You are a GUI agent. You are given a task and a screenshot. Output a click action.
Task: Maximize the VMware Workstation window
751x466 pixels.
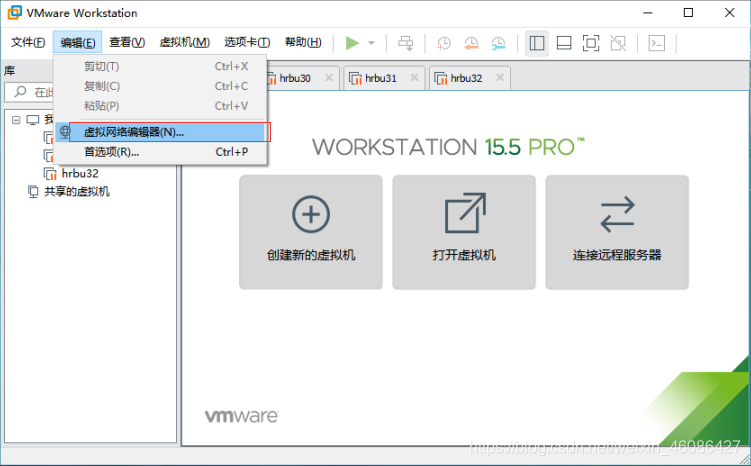coord(688,13)
